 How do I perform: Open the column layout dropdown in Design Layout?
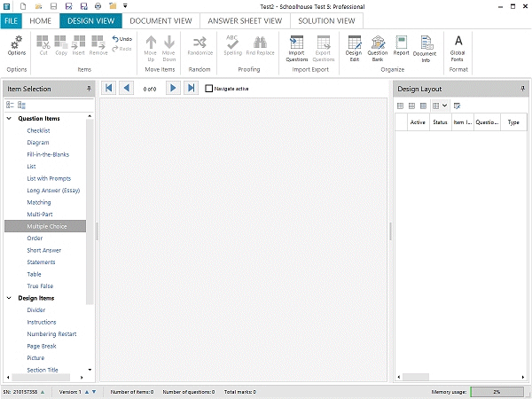(x=441, y=106)
